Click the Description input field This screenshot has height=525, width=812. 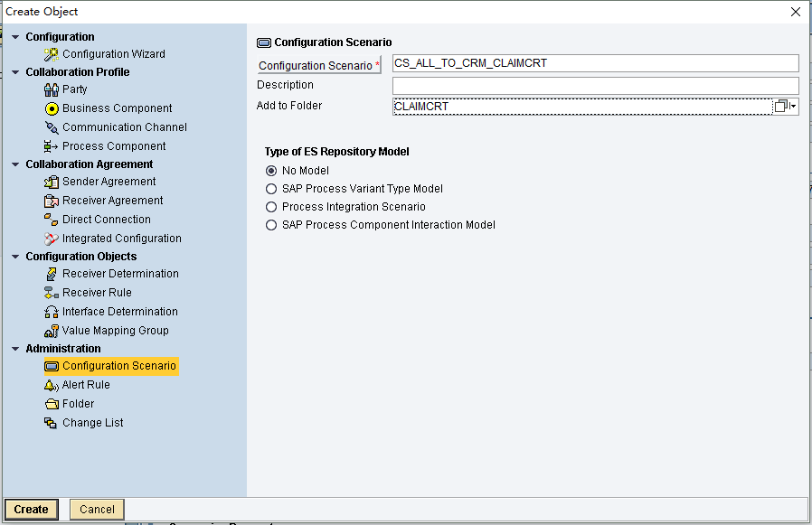tap(596, 86)
